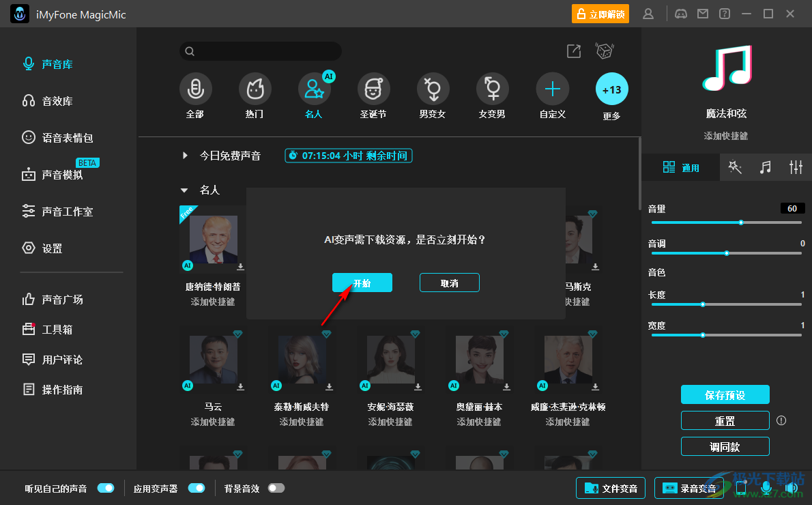Click the random dice icon
The height and width of the screenshot is (505, 812).
point(605,50)
